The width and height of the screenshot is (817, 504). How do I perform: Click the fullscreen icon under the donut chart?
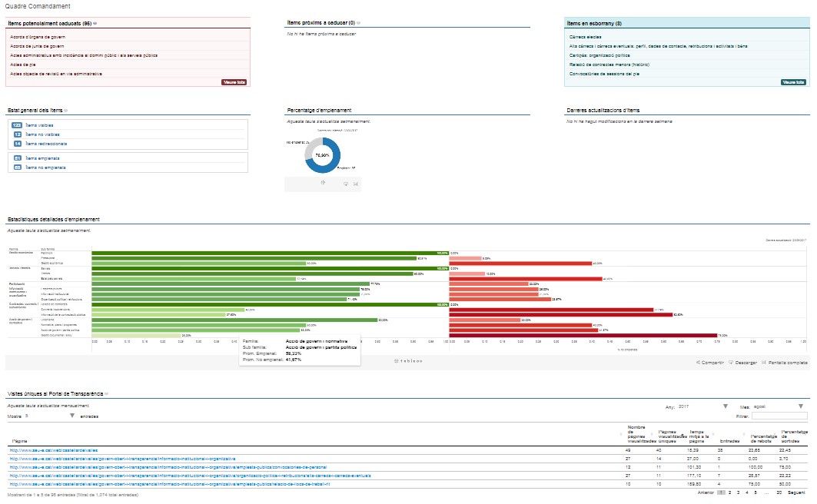[x=356, y=184]
